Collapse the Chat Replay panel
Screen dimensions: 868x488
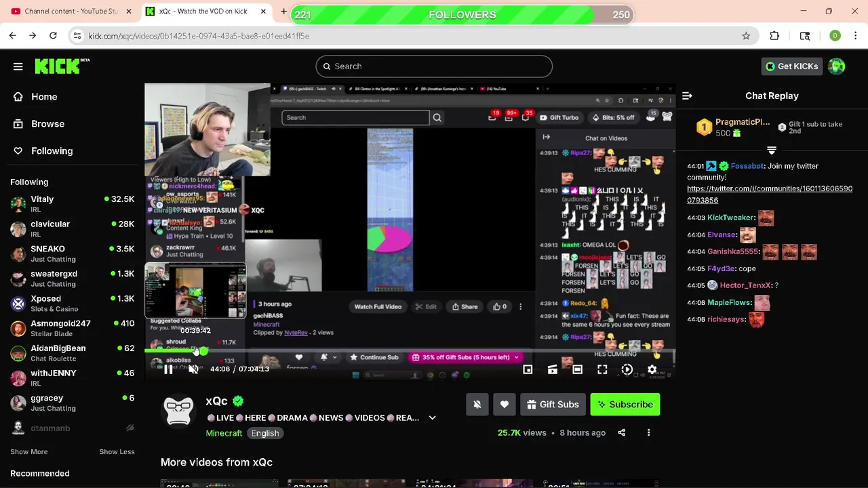pos(687,96)
